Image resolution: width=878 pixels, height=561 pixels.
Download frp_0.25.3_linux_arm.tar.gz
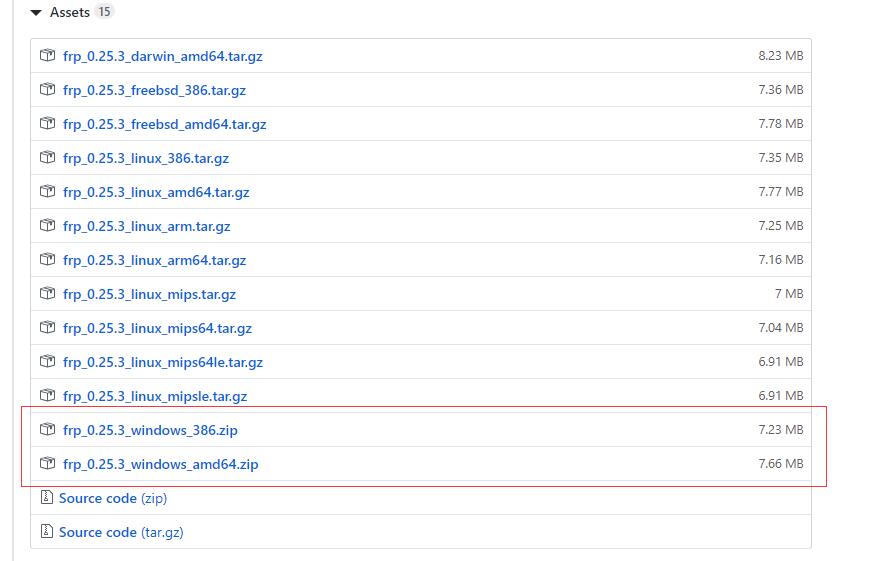[146, 227]
